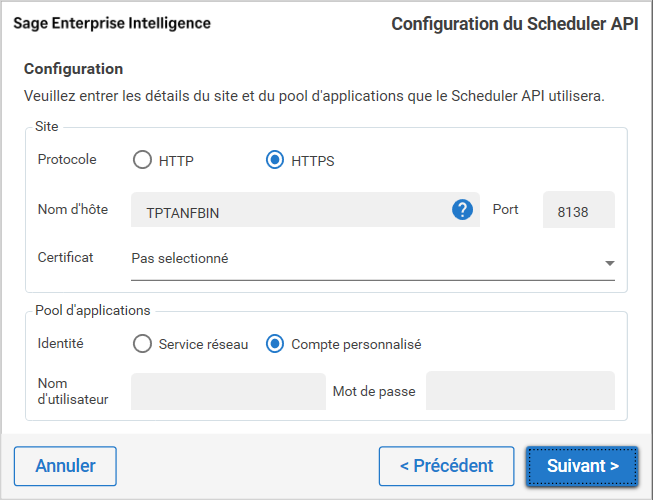Click the Port label text
653x500 pixels.
[x=505, y=209]
